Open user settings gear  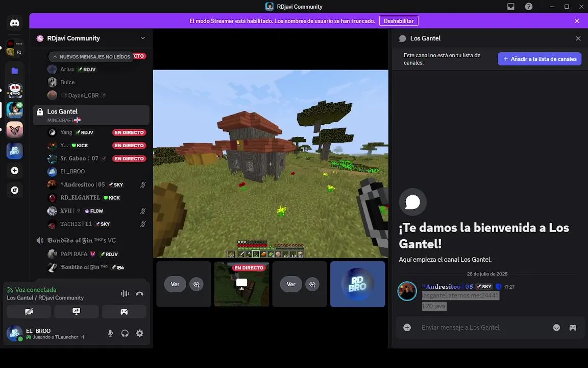point(139,333)
